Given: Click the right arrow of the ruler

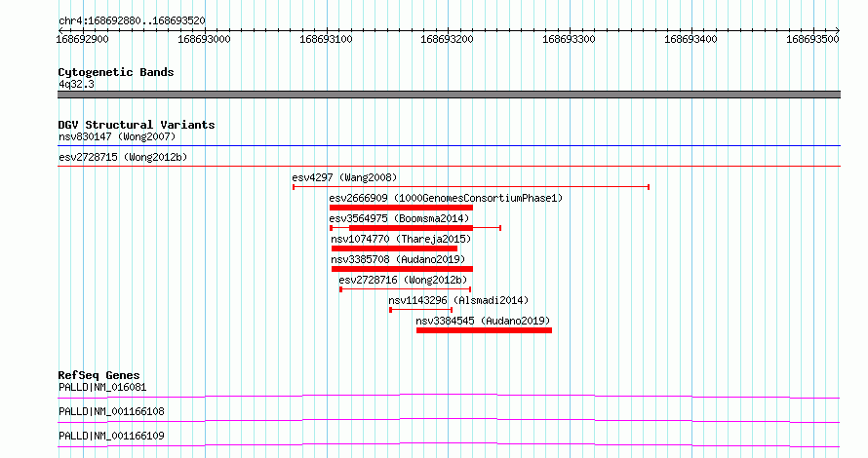Looking at the screenshot, I should pyautogui.click(x=838, y=30).
